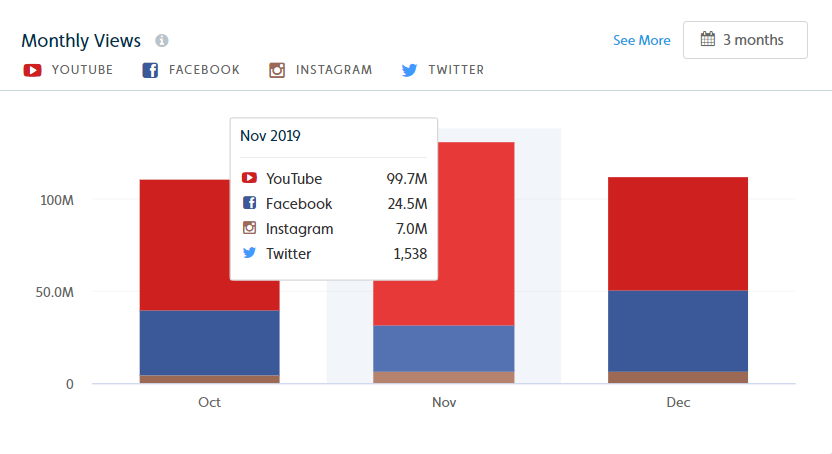Click the info icon beside Monthly Views
The width and height of the screenshot is (832, 454).
(x=162, y=40)
